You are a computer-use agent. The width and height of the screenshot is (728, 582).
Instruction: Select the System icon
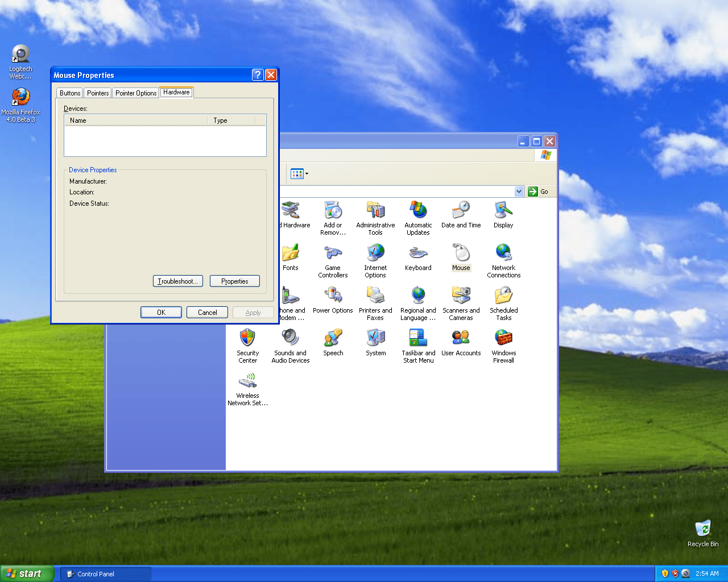click(x=375, y=342)
